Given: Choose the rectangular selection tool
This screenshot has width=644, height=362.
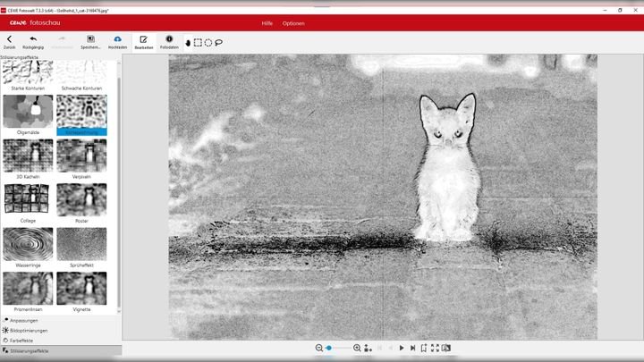Looking at the screenshot, I should coord(198,42).
